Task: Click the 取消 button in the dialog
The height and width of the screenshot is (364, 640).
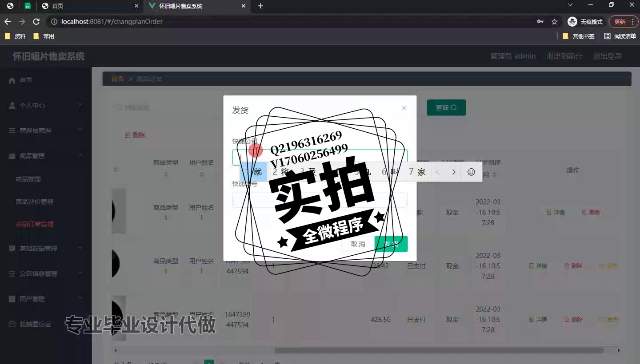Action: coord(358,244)
